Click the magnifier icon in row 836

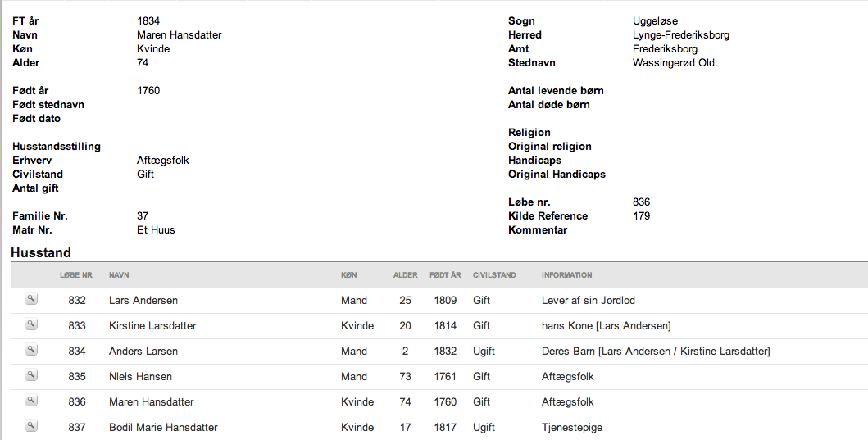pos(31,401)
